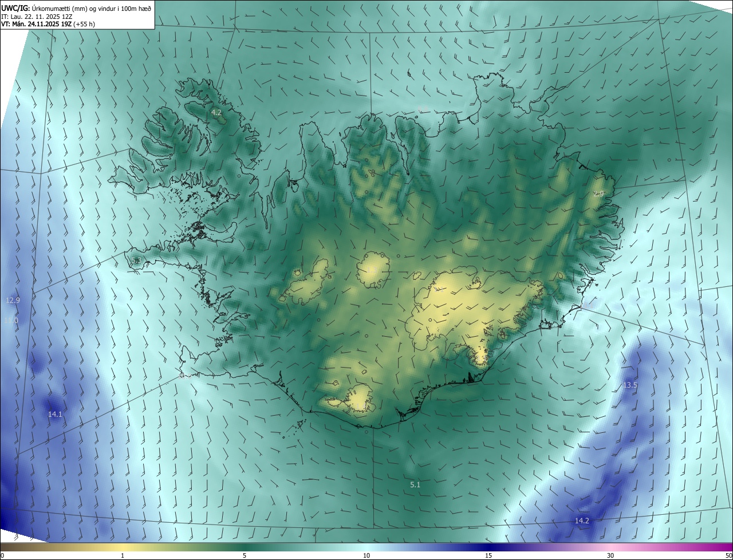The width and height of the screenshot is (733, 560).
Task: Click the 2.9 value in East Iceland
Action: 598,194
